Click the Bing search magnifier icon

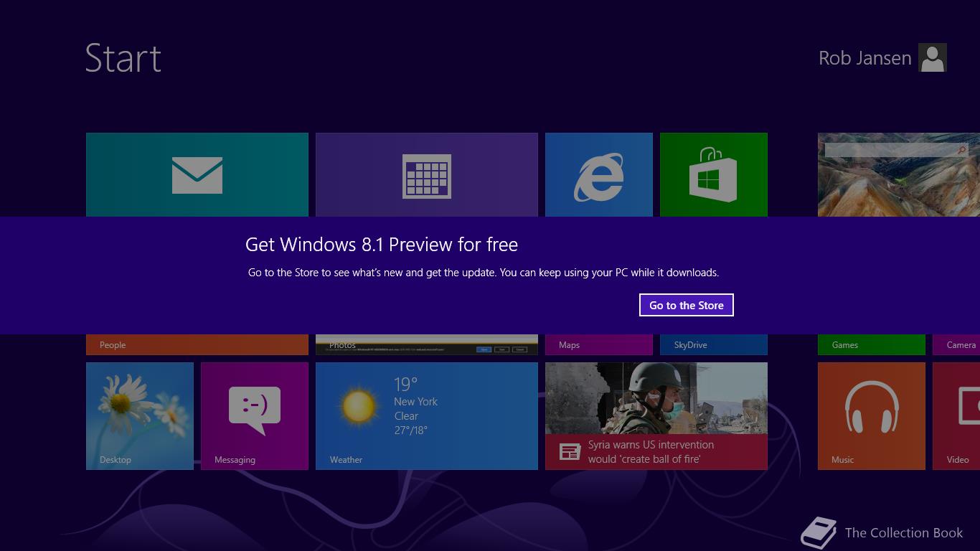coord(962,150)
